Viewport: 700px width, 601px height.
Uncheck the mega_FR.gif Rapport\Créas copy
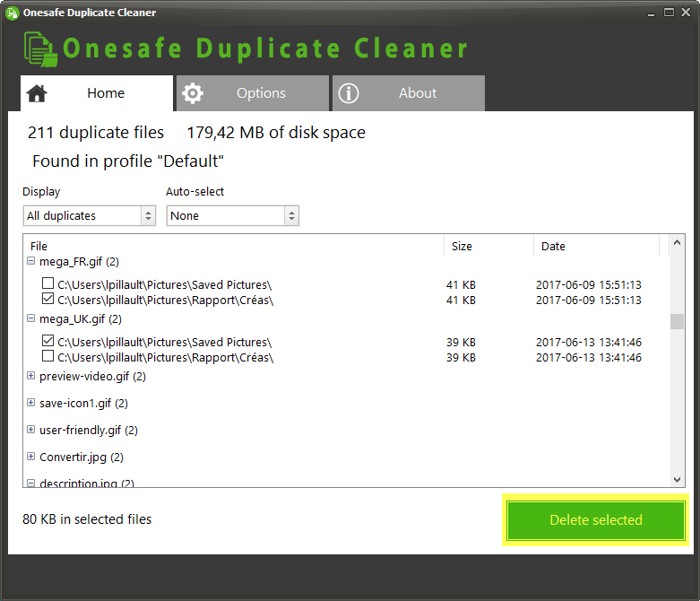pyautogui.click(x=48, y=299)
